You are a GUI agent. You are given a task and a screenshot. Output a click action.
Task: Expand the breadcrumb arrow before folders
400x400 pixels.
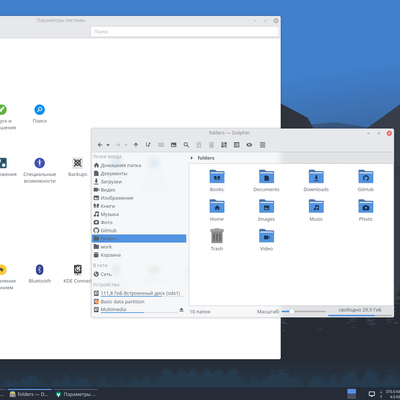192,158
